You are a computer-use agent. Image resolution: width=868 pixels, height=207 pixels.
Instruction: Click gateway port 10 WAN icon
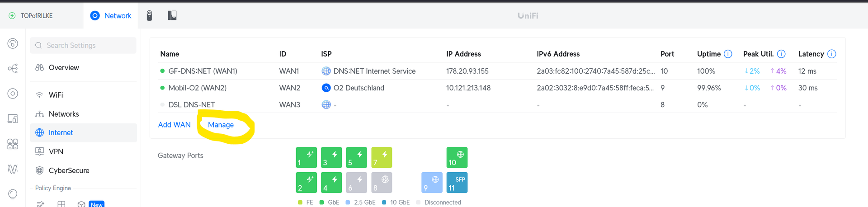point(457,157)
